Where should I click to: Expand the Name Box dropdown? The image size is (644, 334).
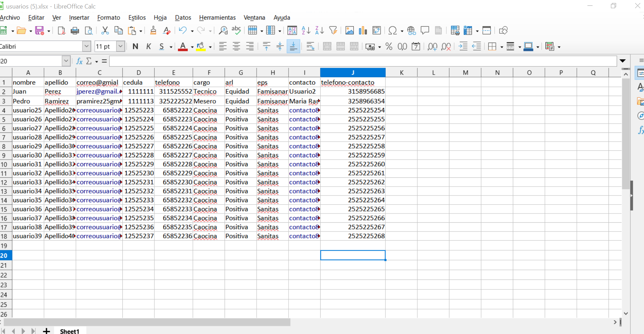pyautogui.click(x=66, y=61)
